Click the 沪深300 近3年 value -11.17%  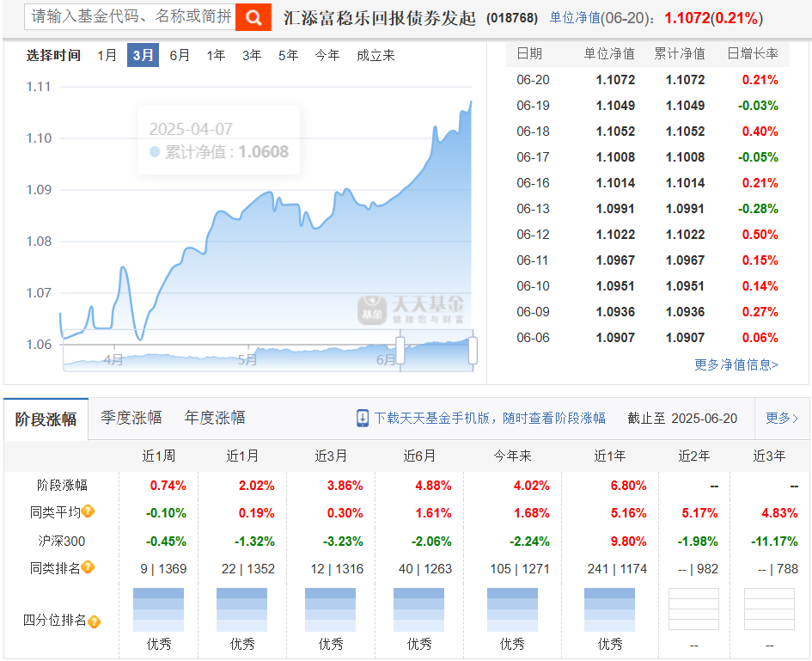tap(774, 542)
